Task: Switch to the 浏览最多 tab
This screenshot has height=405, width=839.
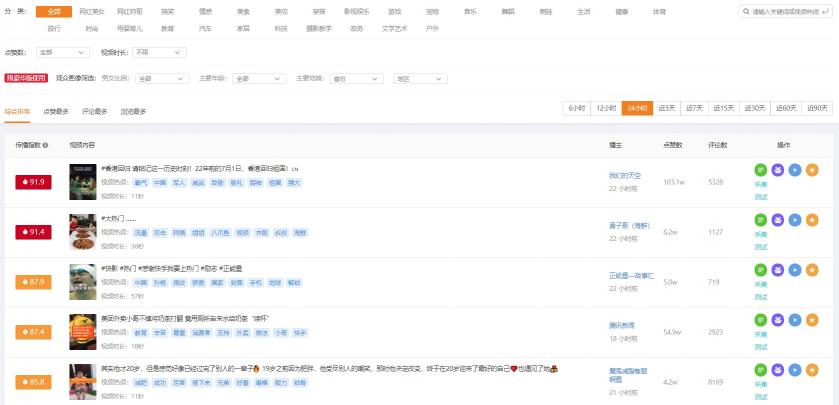Action: point(133,111)
